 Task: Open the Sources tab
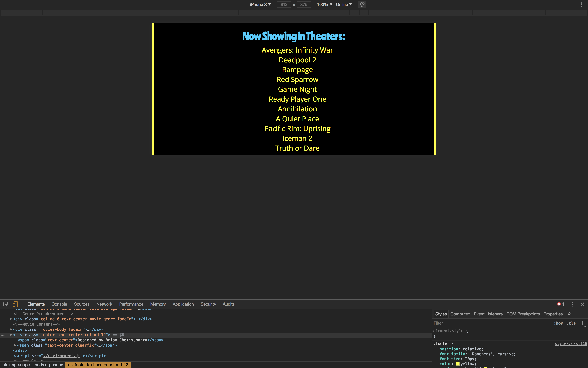point(82,304)
